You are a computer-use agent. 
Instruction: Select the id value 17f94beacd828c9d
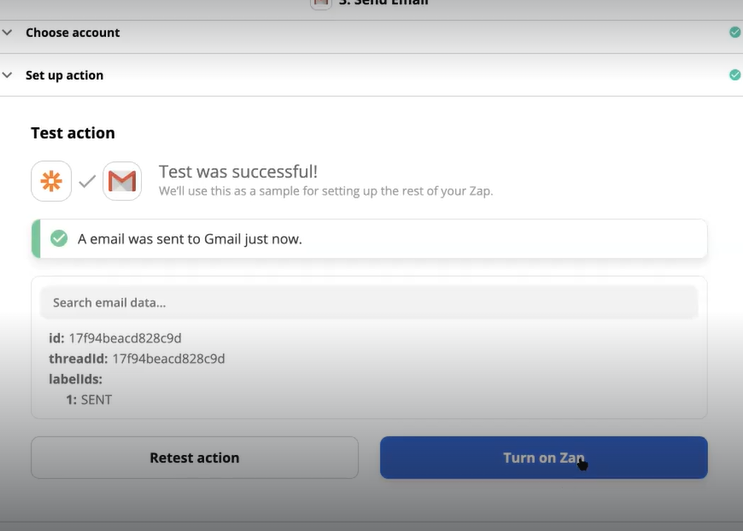point(125,338)
